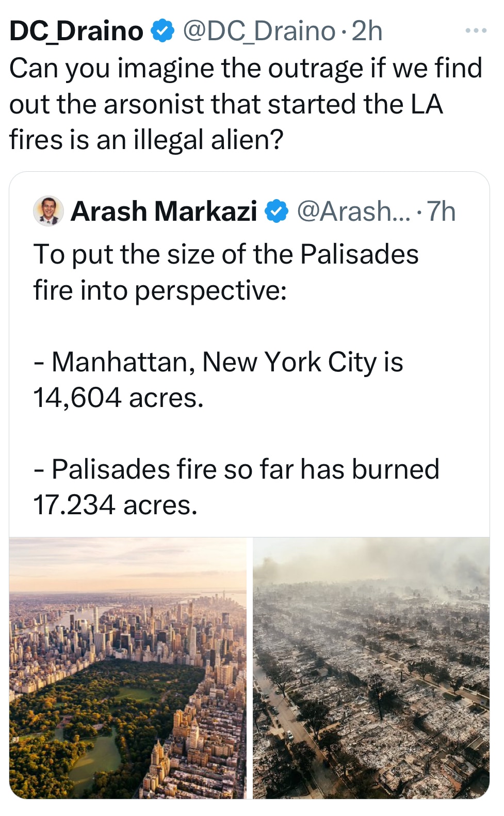
Task: Open the DC_Draino display name
Action: (x=76, y=31)
